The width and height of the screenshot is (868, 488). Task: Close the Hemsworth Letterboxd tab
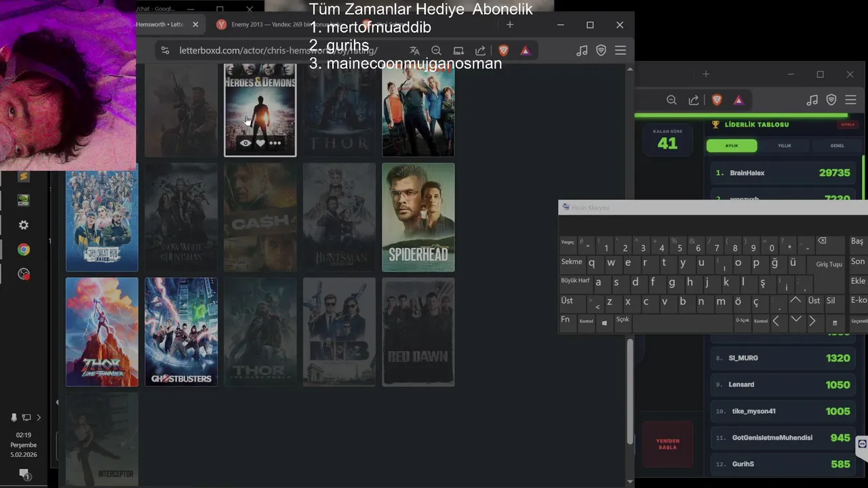click(195, 24)
